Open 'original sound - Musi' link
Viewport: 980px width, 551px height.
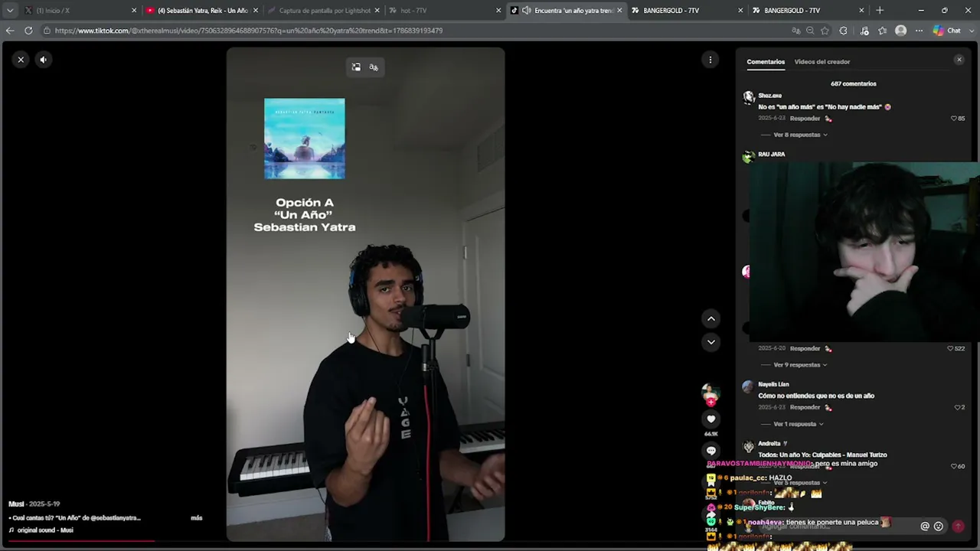[45, 530]
